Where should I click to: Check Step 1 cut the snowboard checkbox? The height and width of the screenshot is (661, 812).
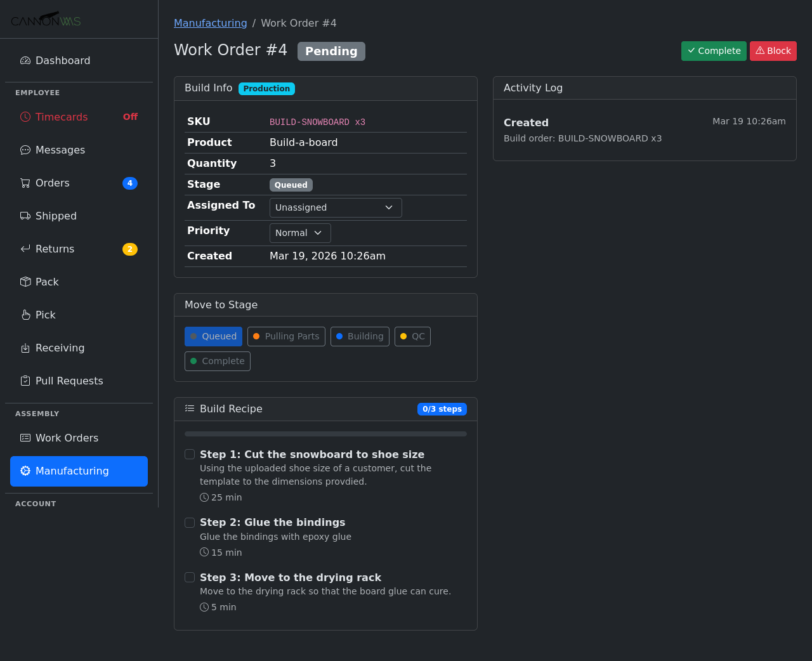tap(190, 454)
